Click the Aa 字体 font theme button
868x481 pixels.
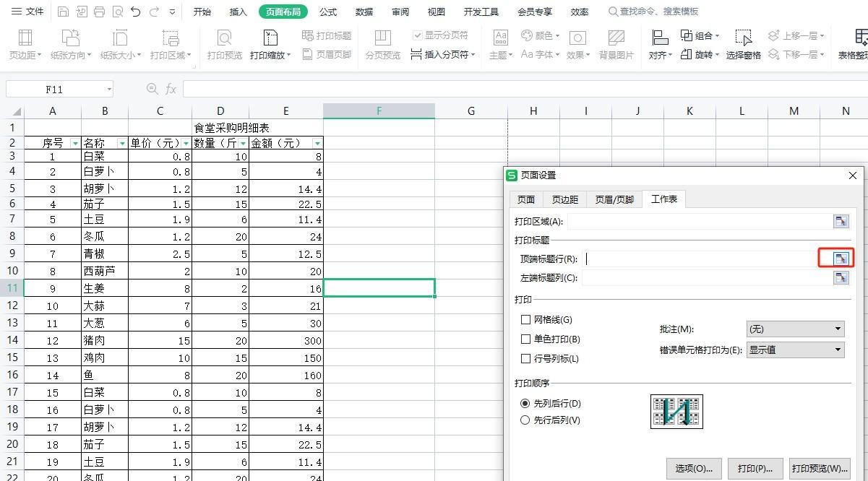pyautogui.click(x=540, y=54)
